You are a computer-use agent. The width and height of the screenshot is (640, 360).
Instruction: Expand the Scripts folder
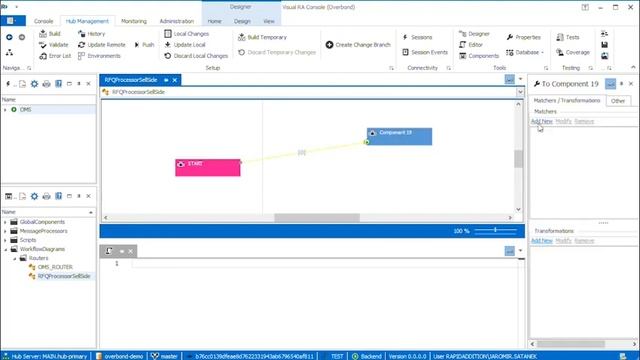point(5,240)
